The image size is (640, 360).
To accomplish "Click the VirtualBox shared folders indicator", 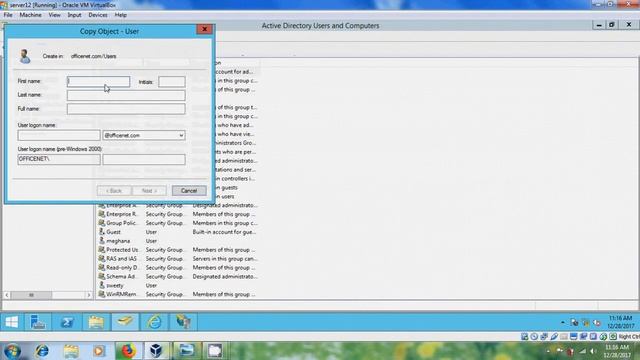I will [564, 337].
